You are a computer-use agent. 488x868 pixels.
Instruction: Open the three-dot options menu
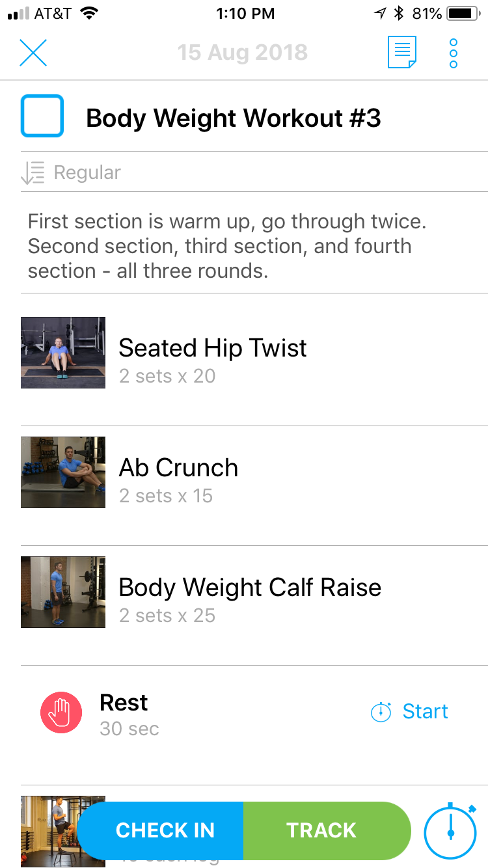pyautogui.click(x=454, y=53)
